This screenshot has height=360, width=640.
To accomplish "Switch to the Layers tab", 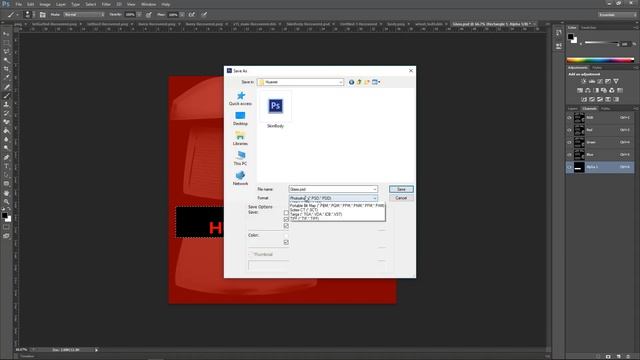I will tap(573, 109).
